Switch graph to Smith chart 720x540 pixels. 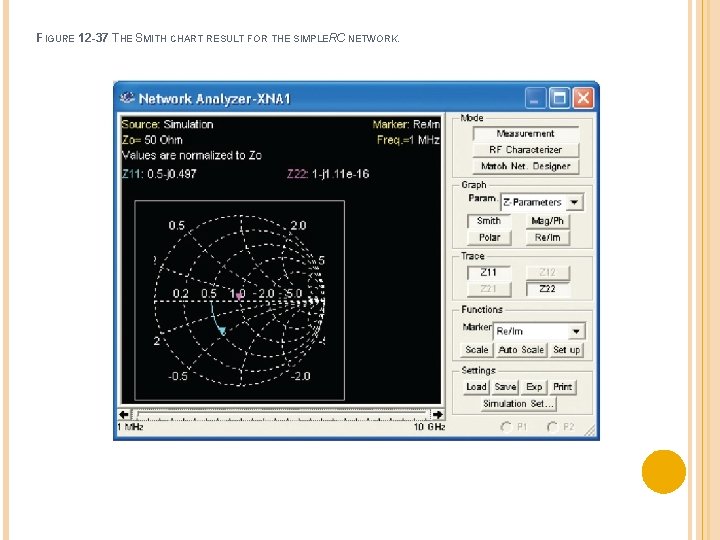[489, 221]
